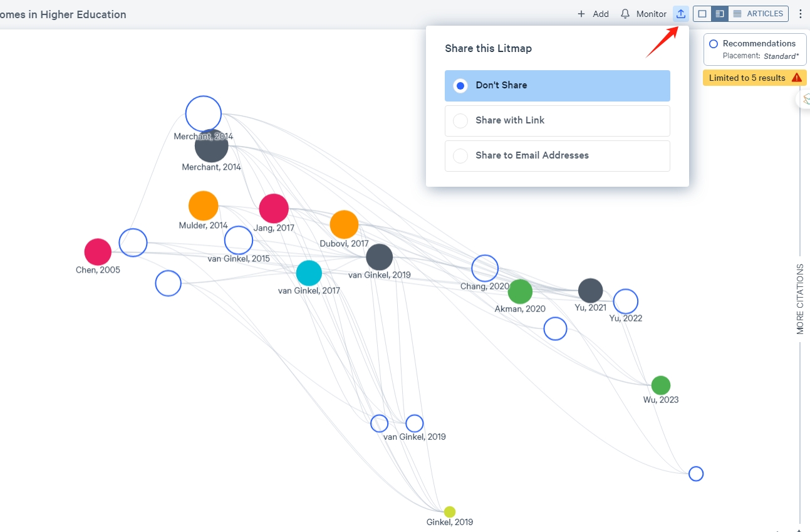Screen dimensions: 810x532
Task: Click the Monitor button label
Action: point(651,14)
